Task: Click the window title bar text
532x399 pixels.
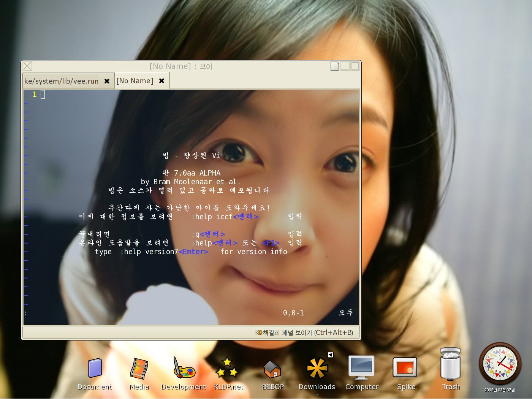Action: [181, 66]
